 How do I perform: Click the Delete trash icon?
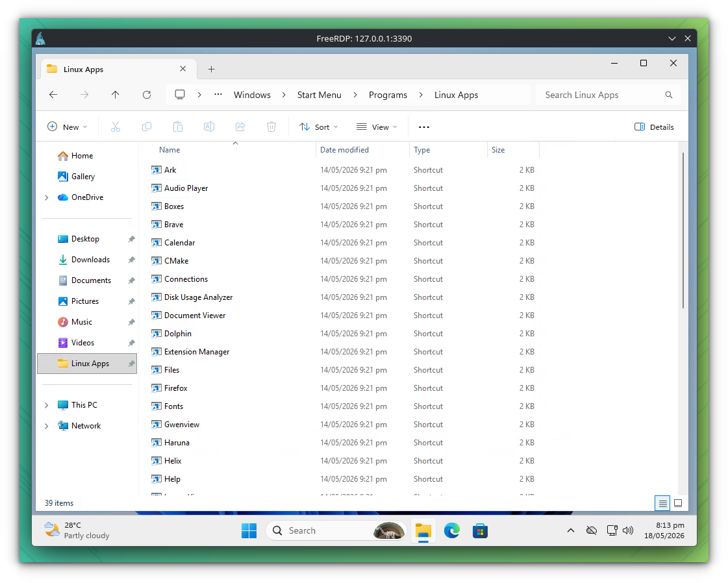(271, 127)
